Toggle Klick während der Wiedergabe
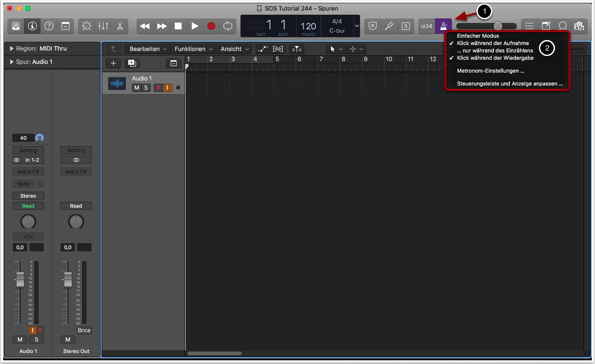This screenshot has width=595, height=364. coord(495,58)
